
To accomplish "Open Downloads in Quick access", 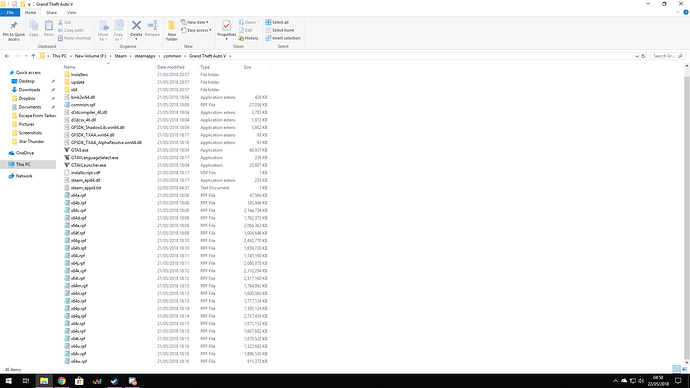I will pyautogui.click(x=29, y=90).
